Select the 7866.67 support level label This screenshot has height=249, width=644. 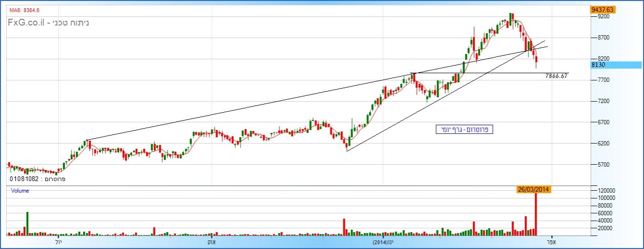point(557,76)
